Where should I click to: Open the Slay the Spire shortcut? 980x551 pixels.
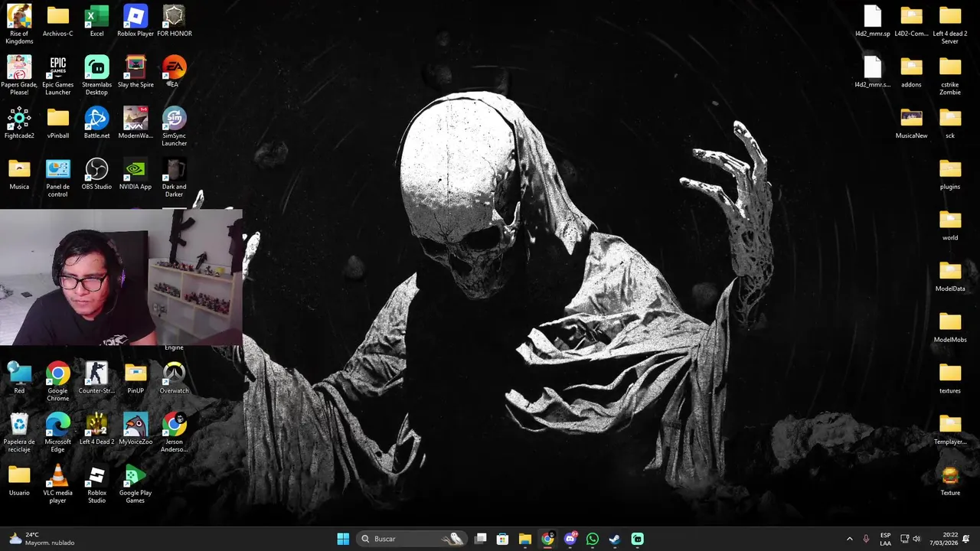pos(136,72)
